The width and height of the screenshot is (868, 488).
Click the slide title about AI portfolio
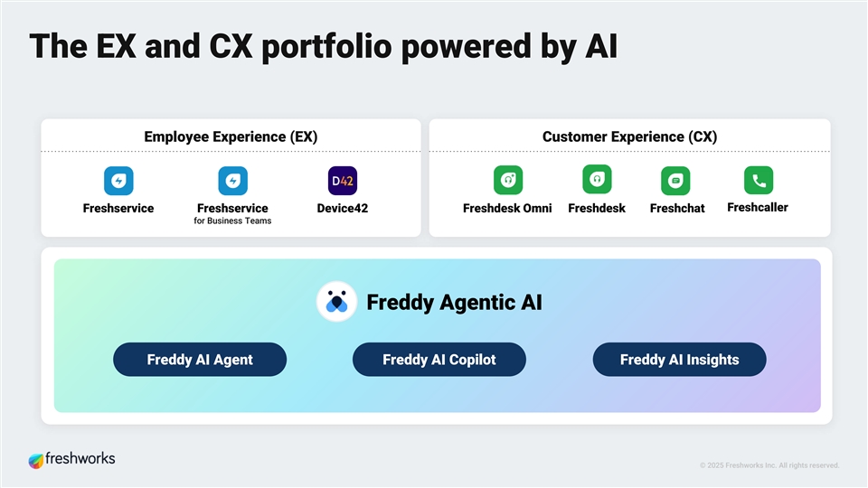pyautogui.click(x=324, y=47)
